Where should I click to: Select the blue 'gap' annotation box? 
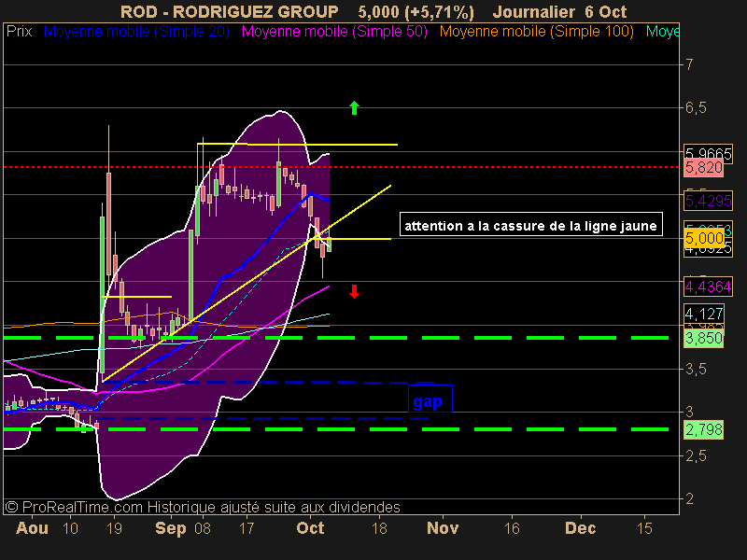coord(430,399)
